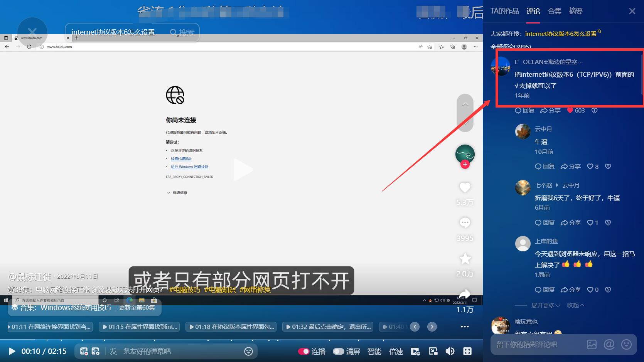Open trending search internet协议版本6怎么设置 link

tap(563, 34)
